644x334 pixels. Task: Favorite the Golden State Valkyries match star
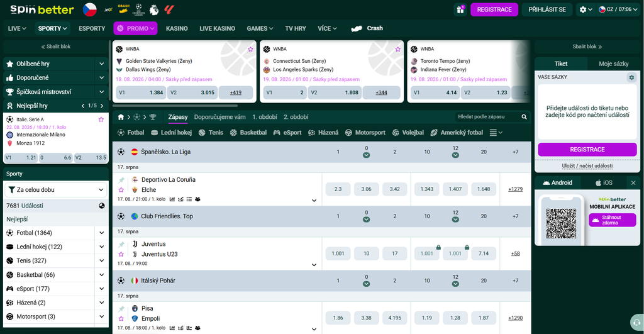coord(250,49)
